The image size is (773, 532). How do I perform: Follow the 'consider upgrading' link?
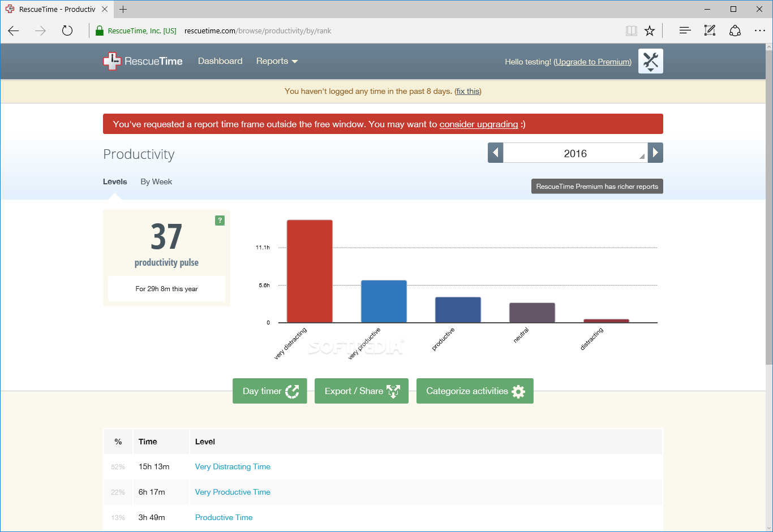pyautogui.click(x=479, y=124)
